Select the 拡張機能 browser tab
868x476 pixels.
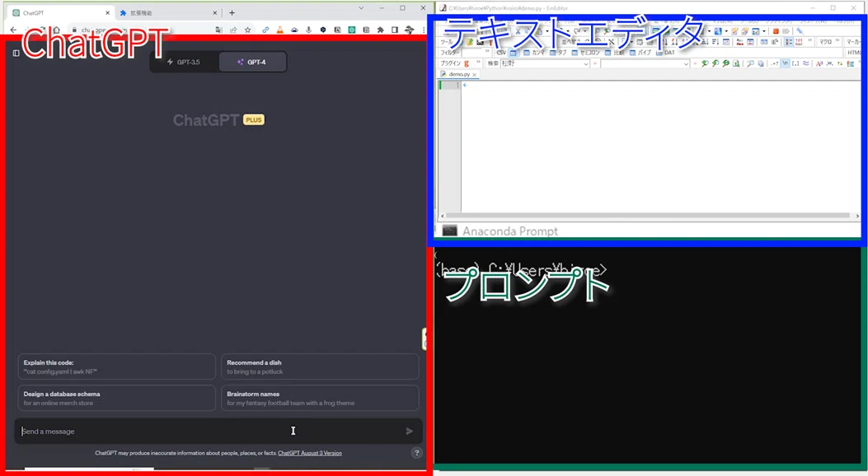coord(167,12)
